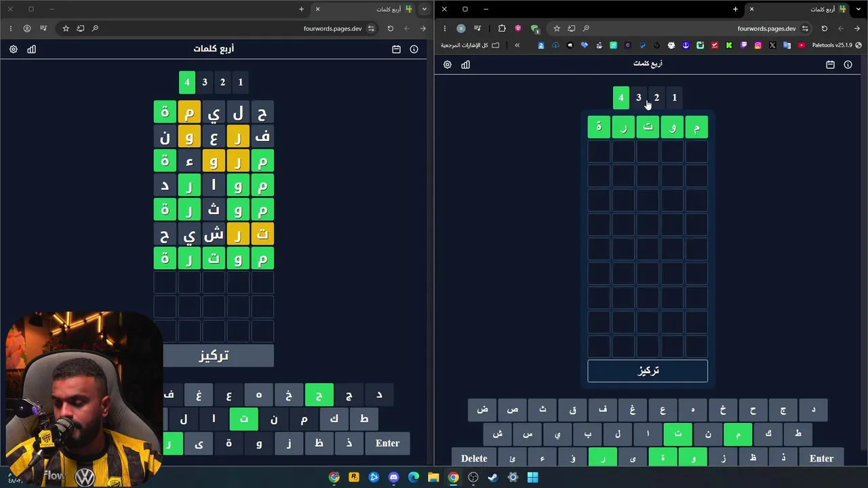Open File Explorer from the taskbar
Screen dimensions: 868x488
point(433,477)
